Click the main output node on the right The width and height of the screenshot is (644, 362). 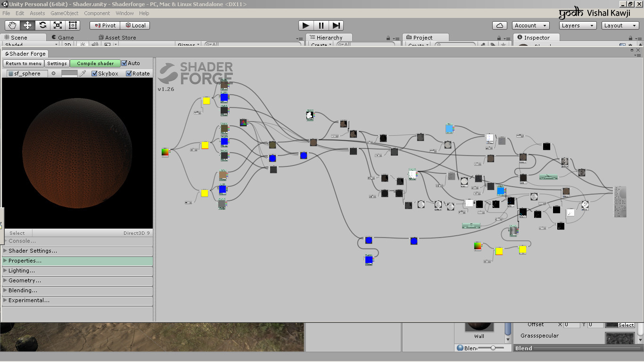tap(620, 202)
